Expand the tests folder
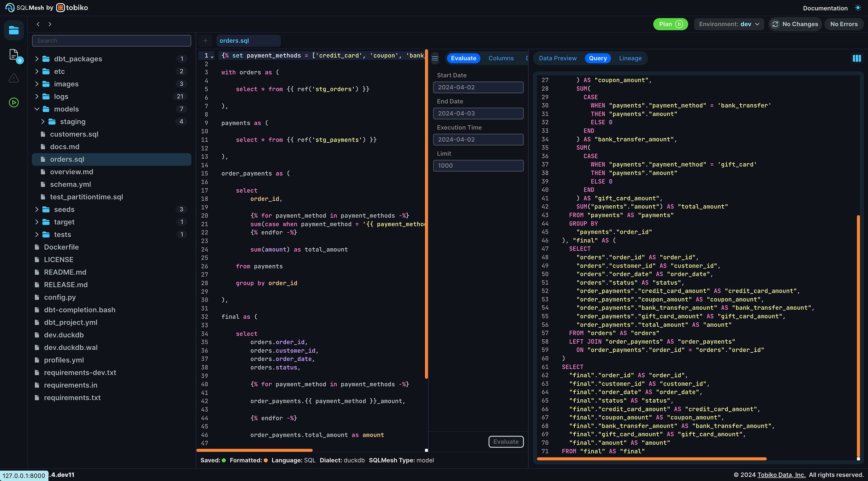Viewport: 868px width, 481px height. [37, 235]
